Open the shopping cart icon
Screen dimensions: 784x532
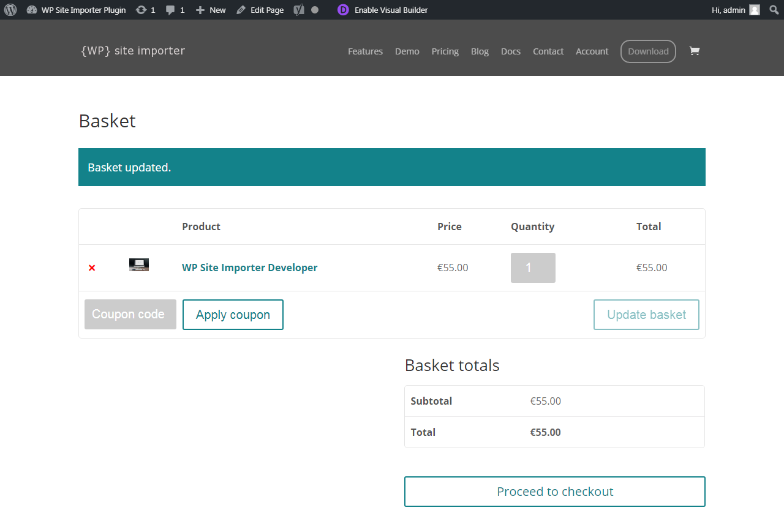point(695,51)
